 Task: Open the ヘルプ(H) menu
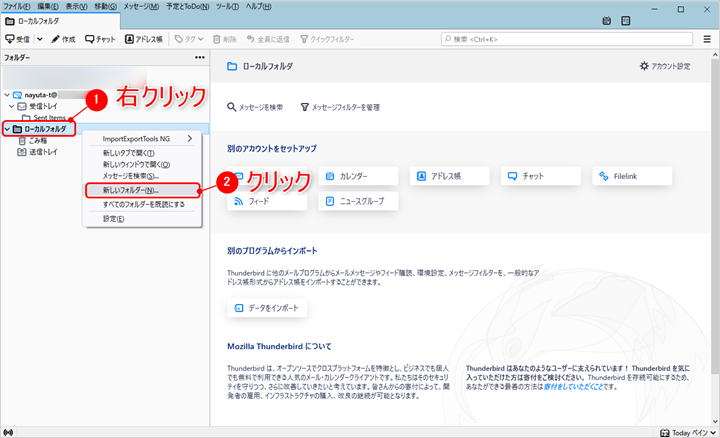coord(258,6)
